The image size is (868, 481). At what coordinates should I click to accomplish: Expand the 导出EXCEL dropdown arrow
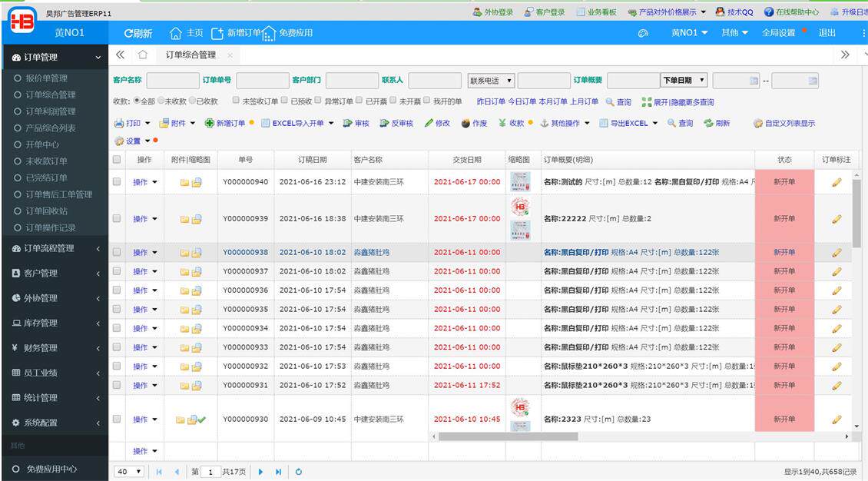655,123
